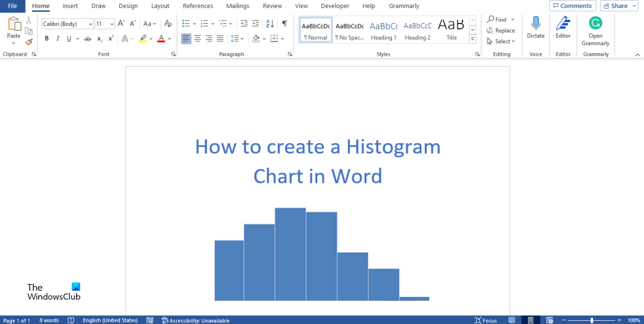
Task: Switch to the Insert tab
Action: [x=70, y=6]
